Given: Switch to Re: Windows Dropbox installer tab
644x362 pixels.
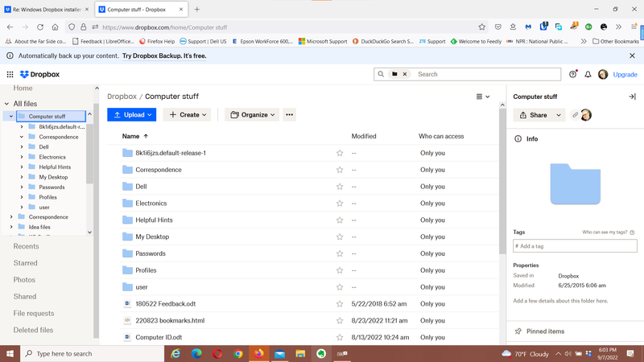Looking at the screenshot, I should (x=47, y=10).
